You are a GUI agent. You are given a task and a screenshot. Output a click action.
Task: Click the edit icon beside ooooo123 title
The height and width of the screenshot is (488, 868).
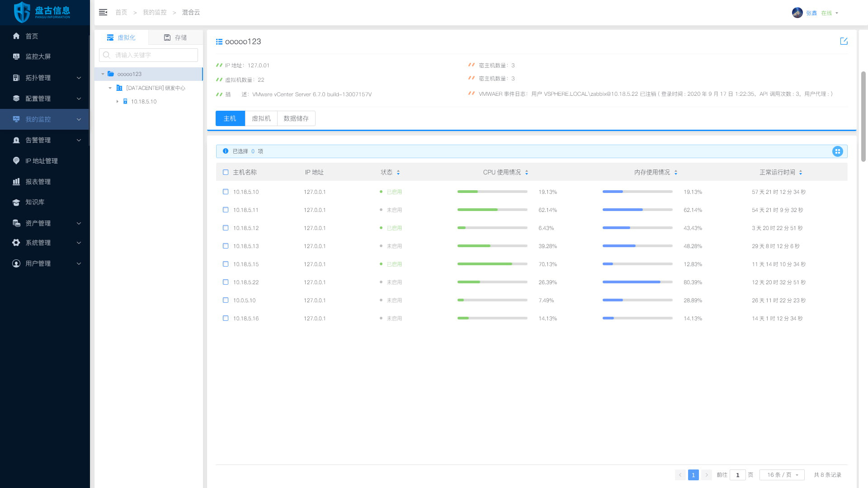click(844, 41)
